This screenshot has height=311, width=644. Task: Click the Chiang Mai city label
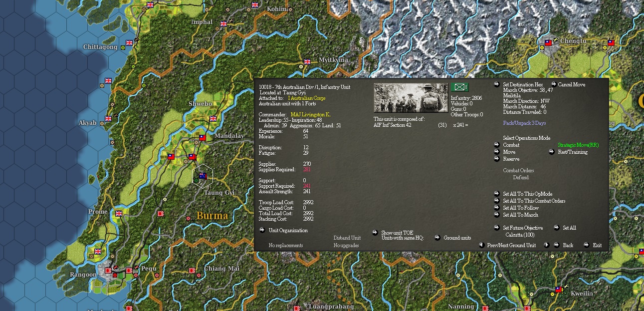pos(221,269)
